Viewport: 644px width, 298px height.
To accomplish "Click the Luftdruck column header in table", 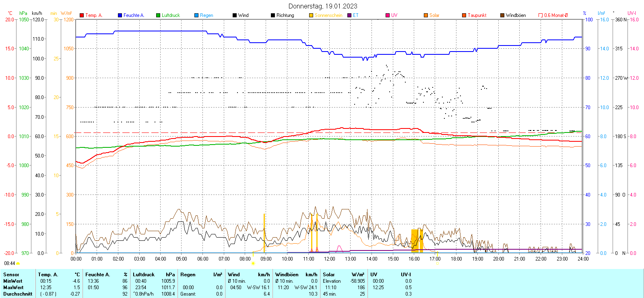I will [144, 275].
